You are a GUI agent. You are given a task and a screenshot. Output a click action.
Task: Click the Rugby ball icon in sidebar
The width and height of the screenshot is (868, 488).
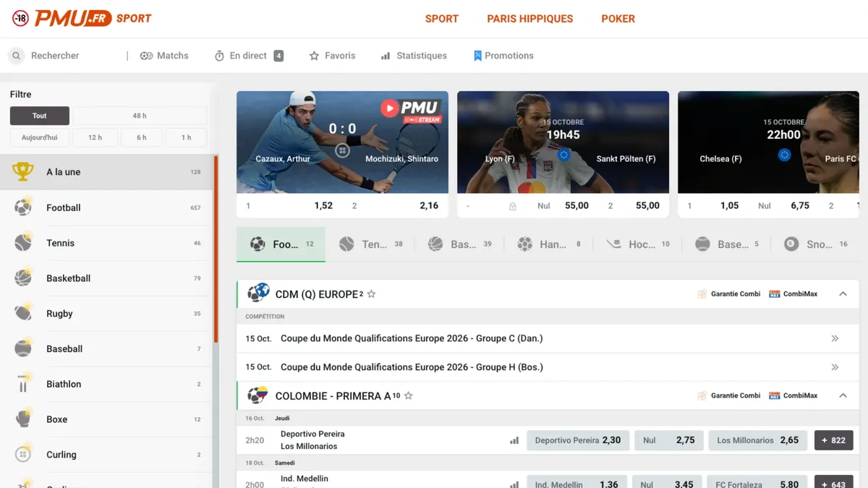coord(23,313)
